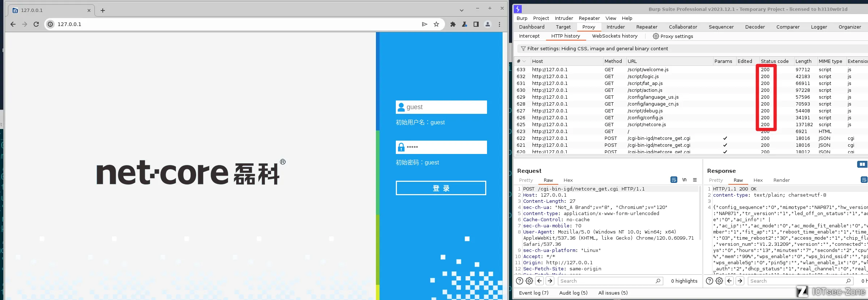868x300 pixels.
Task: Switch to the Decoder tab
Action: [755, 27]
